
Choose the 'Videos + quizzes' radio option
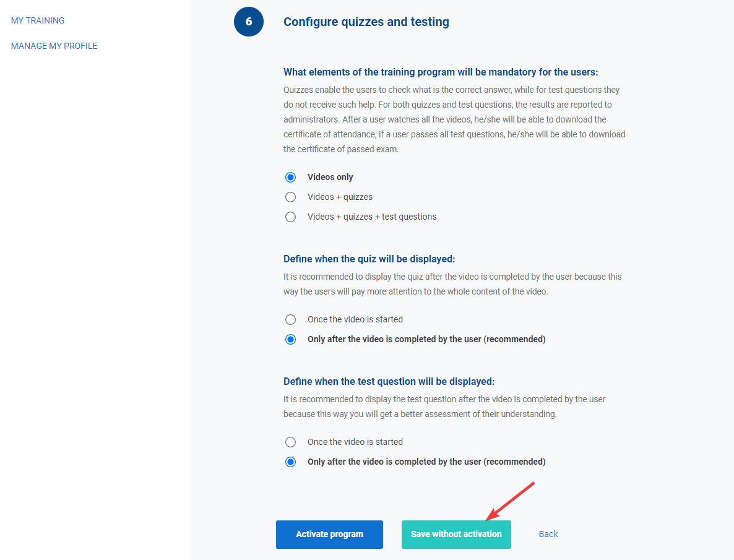pyautogui.click(x=290, y=197)
